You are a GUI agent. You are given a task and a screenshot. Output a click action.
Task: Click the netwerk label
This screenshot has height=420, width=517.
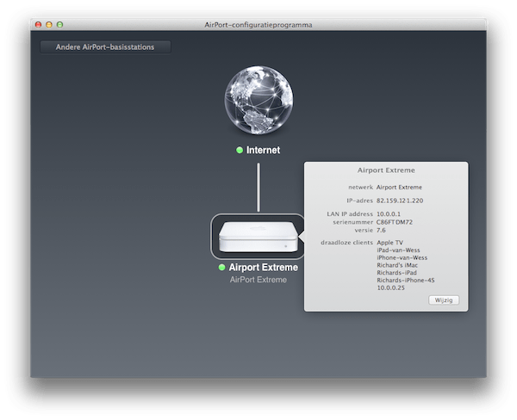pos(361,187)
